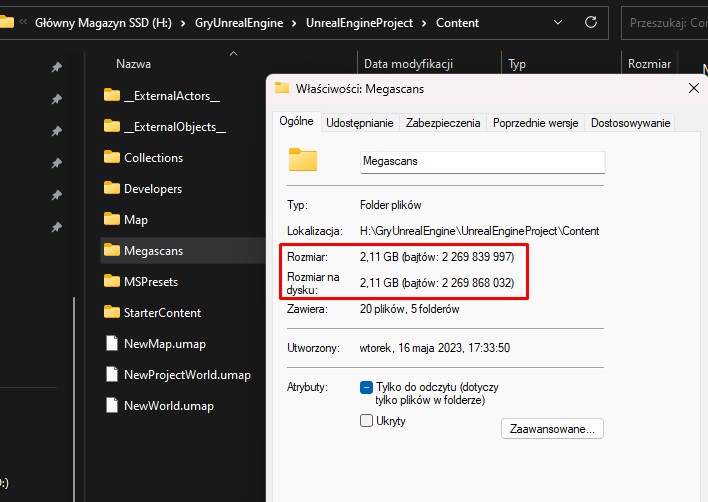
Task: Click the Megascans folder icon in file list
Action: [x=112, y=250]
